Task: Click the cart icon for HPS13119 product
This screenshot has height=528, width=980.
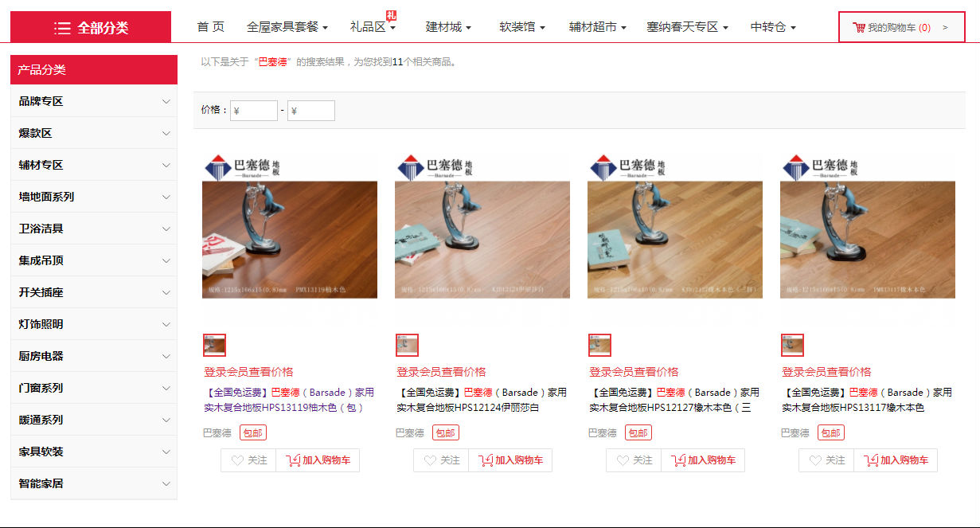Action: pyautogui.click(x=293, y=460)
